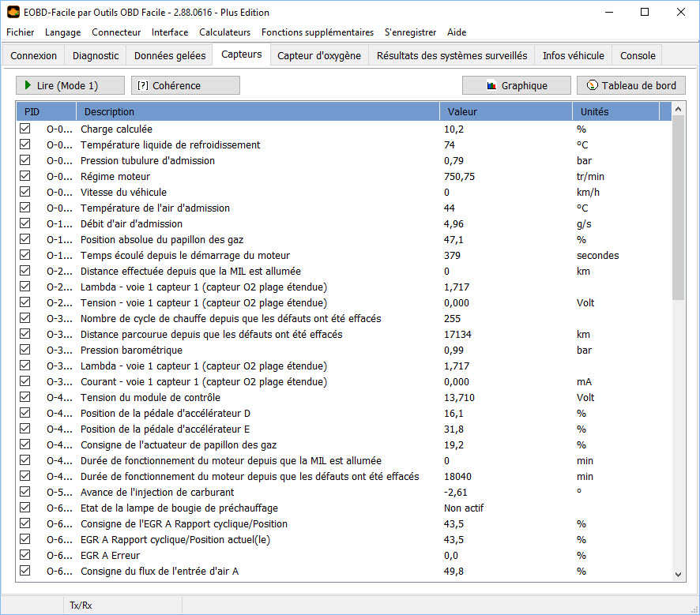Expand the Fonctions supplémentaires menu
The height and width of the screenshot is (615, 700).
(317, 32)
